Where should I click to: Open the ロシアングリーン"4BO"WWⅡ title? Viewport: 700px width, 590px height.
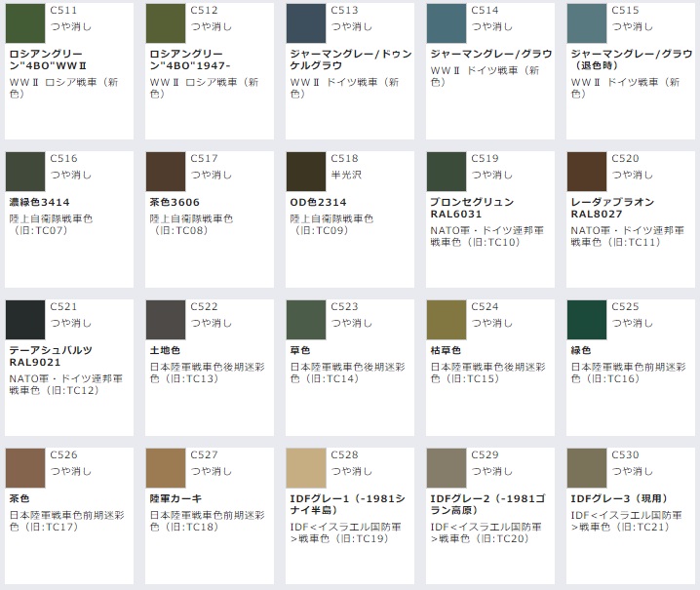(48, 59)
